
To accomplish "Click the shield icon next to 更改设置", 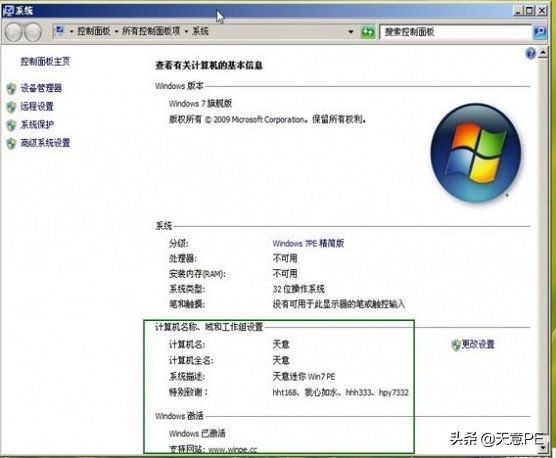I will tap(456, 345).
